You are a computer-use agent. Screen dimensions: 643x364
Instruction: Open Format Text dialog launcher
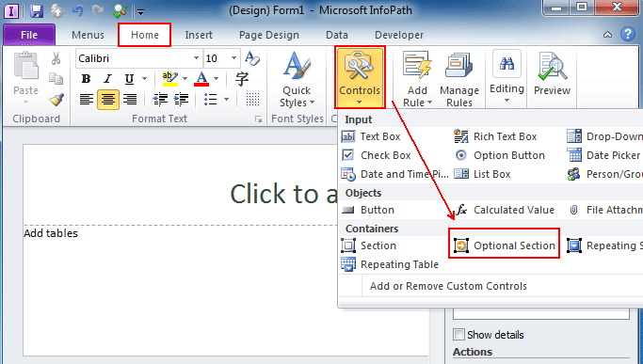[258, 119]
